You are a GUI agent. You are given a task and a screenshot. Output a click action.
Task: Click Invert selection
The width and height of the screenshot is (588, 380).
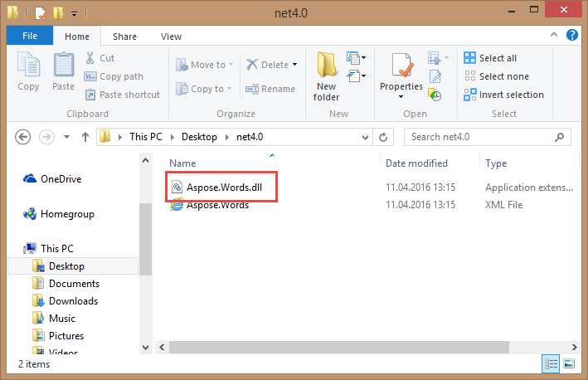coord(504,95)
